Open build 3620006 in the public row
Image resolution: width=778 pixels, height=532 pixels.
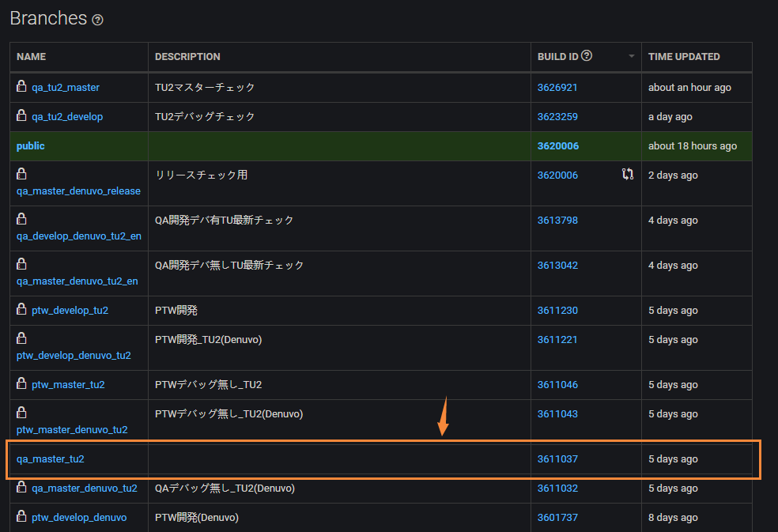click(557, 146)
